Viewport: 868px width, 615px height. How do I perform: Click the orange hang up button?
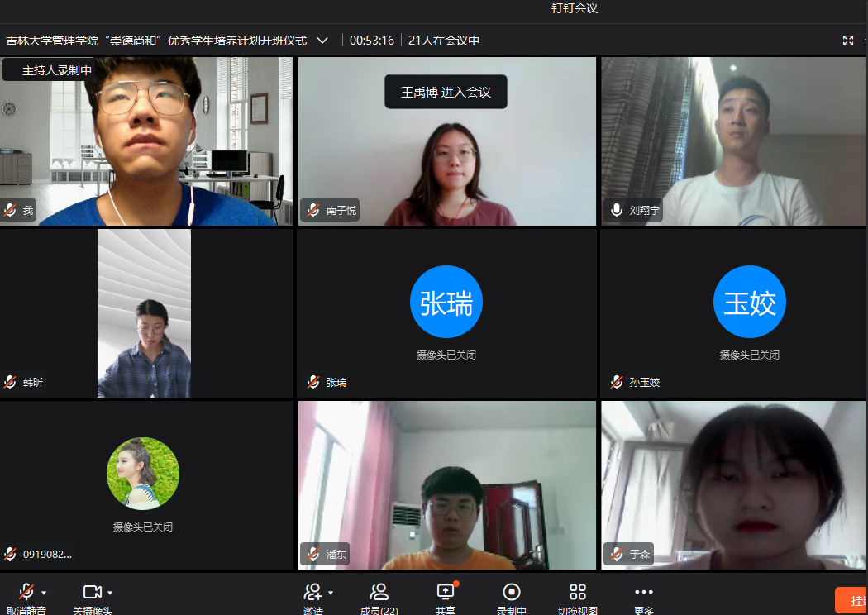click(853, 600)
